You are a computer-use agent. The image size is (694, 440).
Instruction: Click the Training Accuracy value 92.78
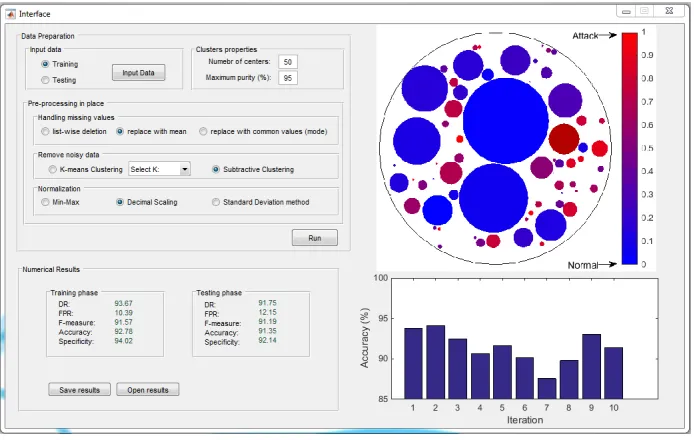123,331
